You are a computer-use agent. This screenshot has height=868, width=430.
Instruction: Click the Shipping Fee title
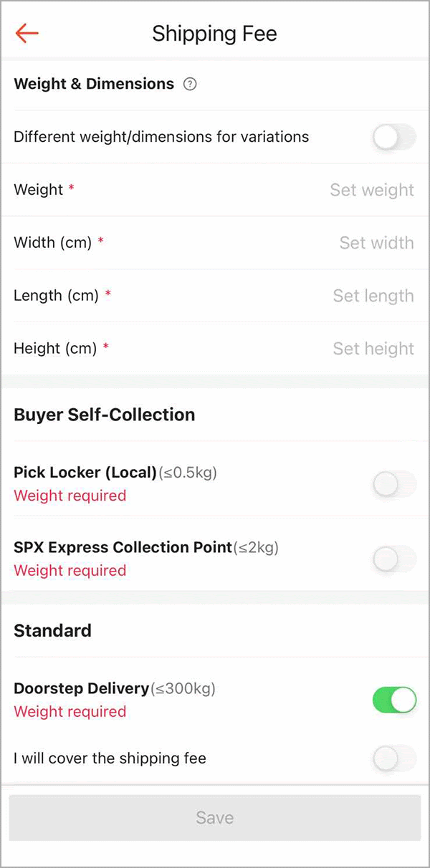tap(214, 33)
